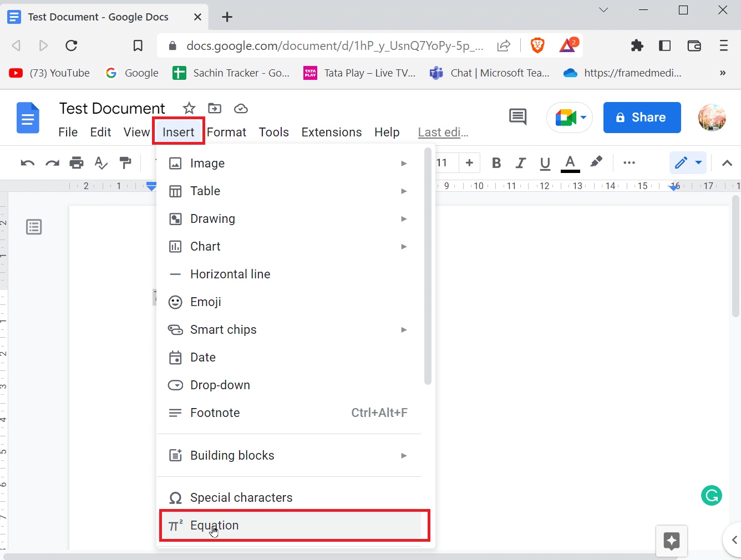
Task: Click the Special characters omega icon
Action: pos(175,497)
